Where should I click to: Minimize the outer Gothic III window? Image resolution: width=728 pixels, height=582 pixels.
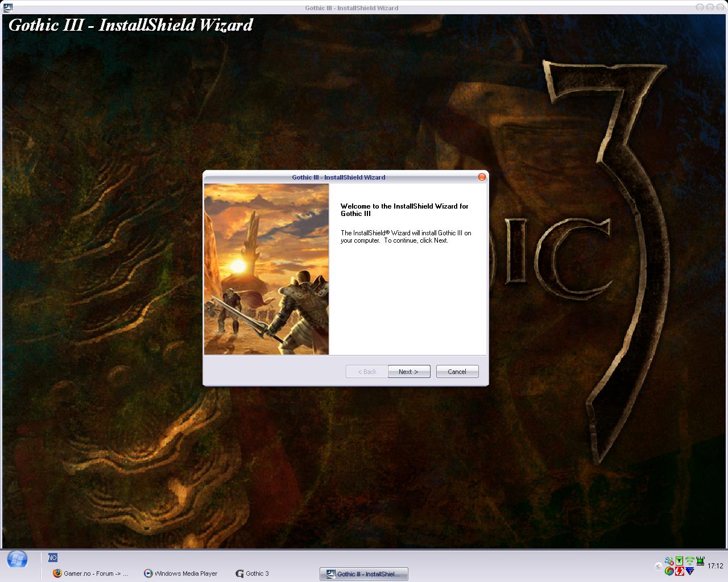tap(700, 7)
